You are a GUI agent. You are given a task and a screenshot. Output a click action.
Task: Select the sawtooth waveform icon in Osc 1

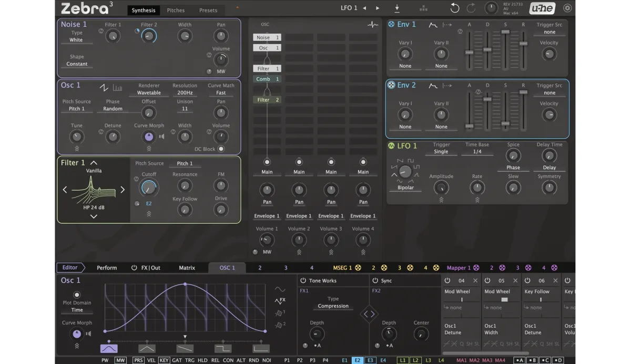click(104, 87)
